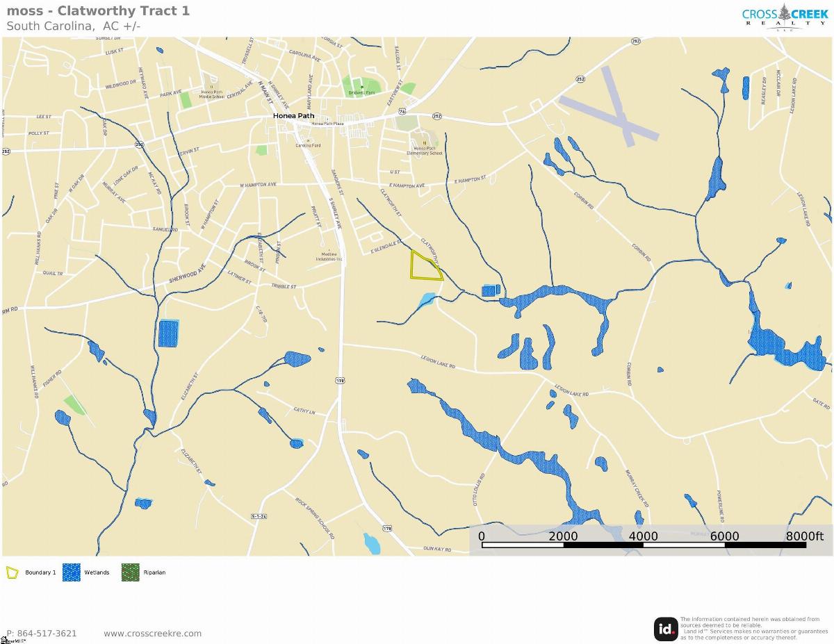Screen dimensions: 834x644
Task: Click the Honea Path Middle School marker icon
Action: (211, 87)
